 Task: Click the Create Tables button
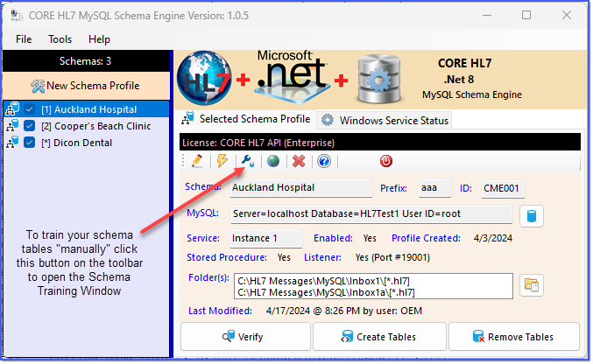pos(379,336)
